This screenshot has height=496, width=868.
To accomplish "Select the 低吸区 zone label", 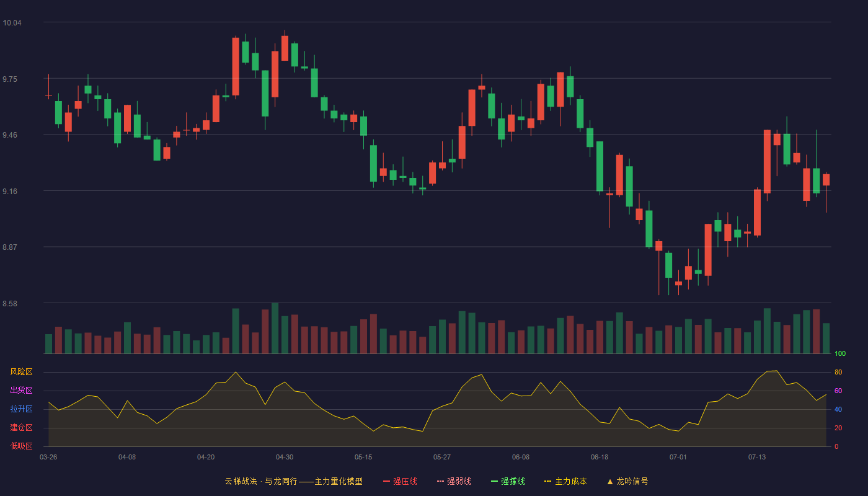I will tap(21, 446).
